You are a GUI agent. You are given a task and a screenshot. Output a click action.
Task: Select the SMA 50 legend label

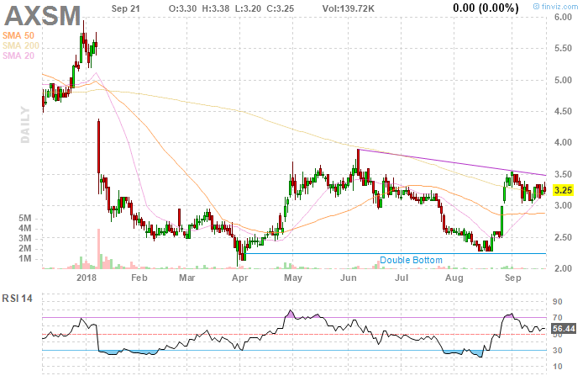coord(18,35)
